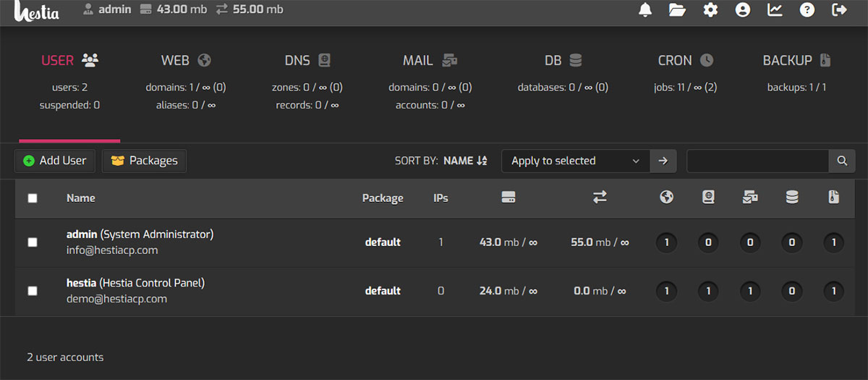Click admin's DNS count badge

point(708,242)
